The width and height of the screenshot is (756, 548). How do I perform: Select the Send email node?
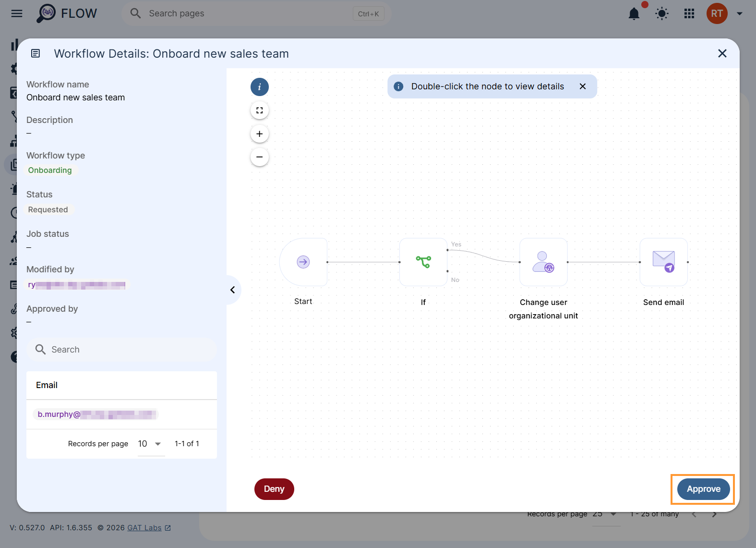click(663, 262)
